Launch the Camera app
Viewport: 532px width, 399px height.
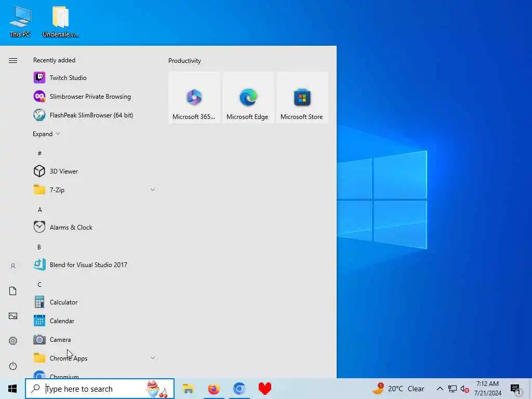click(x=95, y=339)
